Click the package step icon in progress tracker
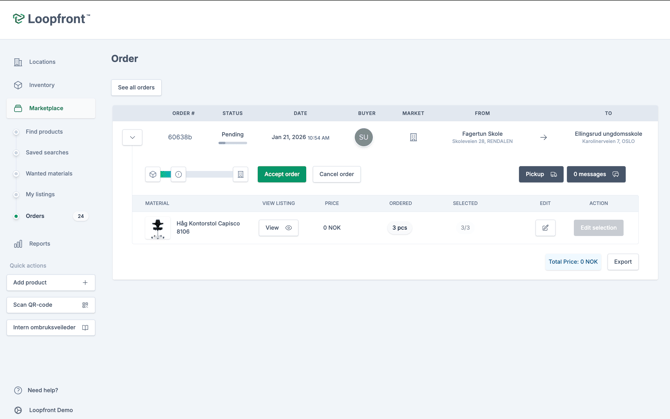The image size is (670, 419). click(153, 174)
